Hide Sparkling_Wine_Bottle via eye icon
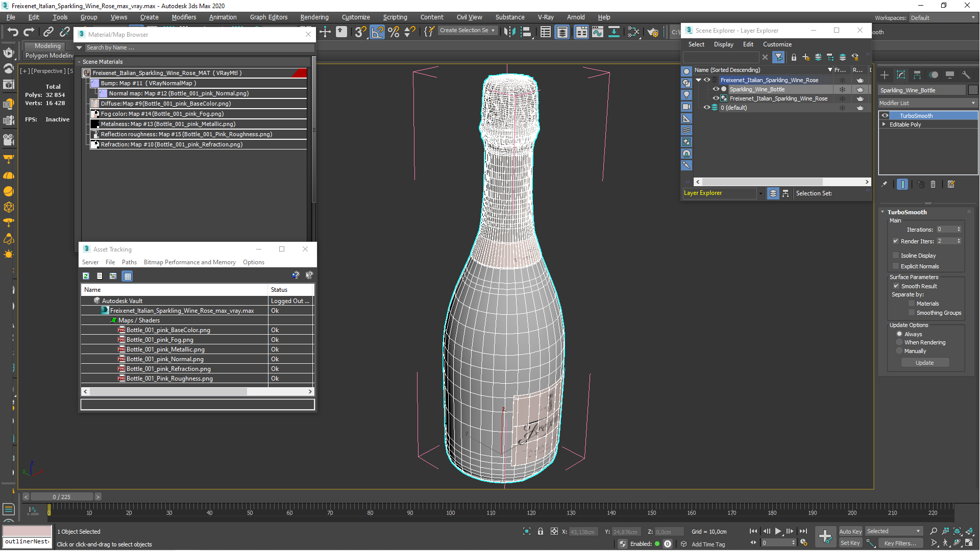 [716, 89]
